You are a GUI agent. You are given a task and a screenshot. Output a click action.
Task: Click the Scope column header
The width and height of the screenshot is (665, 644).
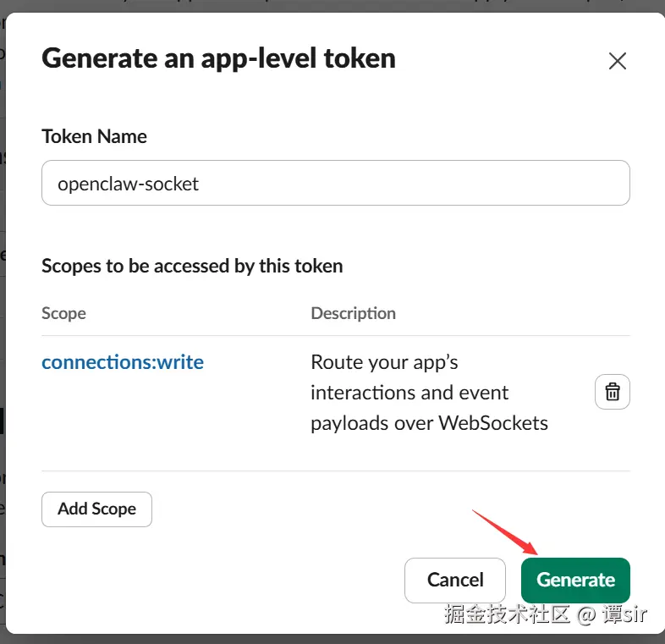(x=63, y=313)
